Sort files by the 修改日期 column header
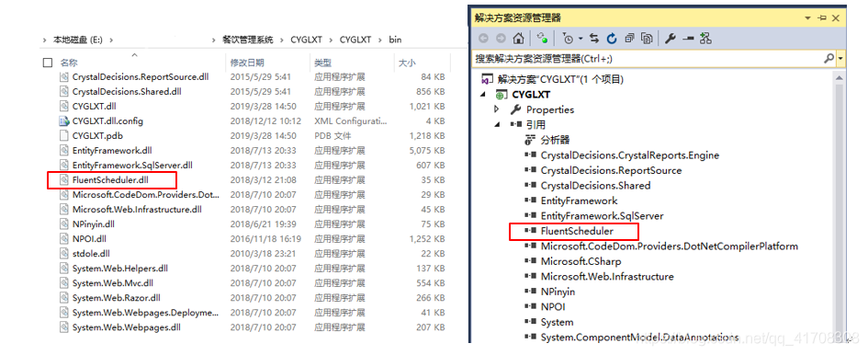This screenshot has width=868, height=355. [247, 63]
